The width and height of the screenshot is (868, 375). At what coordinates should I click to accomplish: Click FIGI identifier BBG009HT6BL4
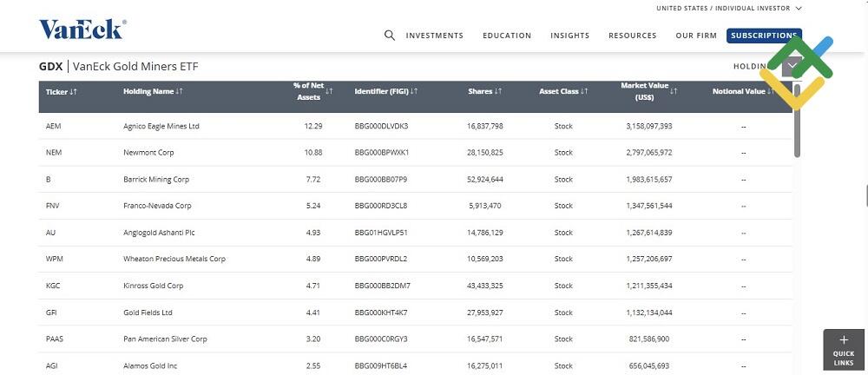click(381, 365)
